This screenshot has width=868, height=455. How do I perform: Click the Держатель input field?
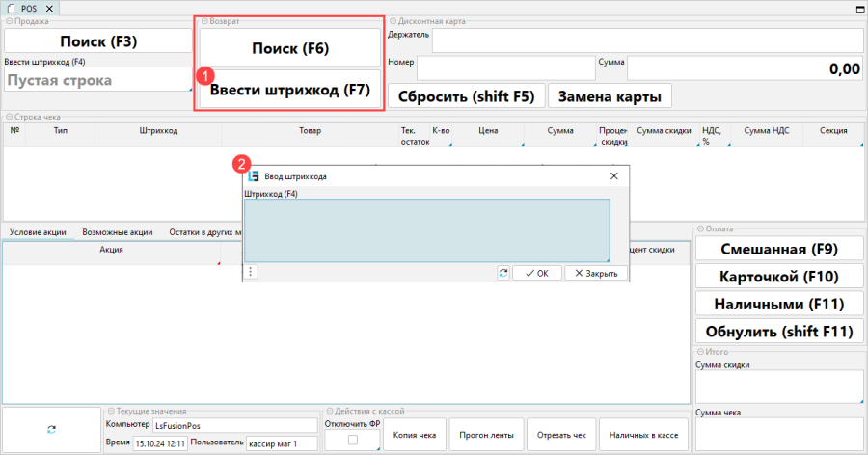(646, 40)
